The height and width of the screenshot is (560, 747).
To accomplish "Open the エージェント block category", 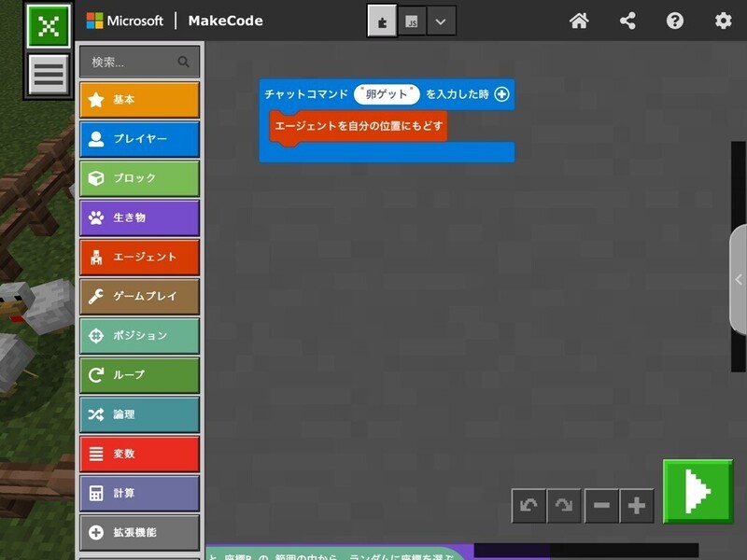I will pyautogui.click(x=139, y=257).
